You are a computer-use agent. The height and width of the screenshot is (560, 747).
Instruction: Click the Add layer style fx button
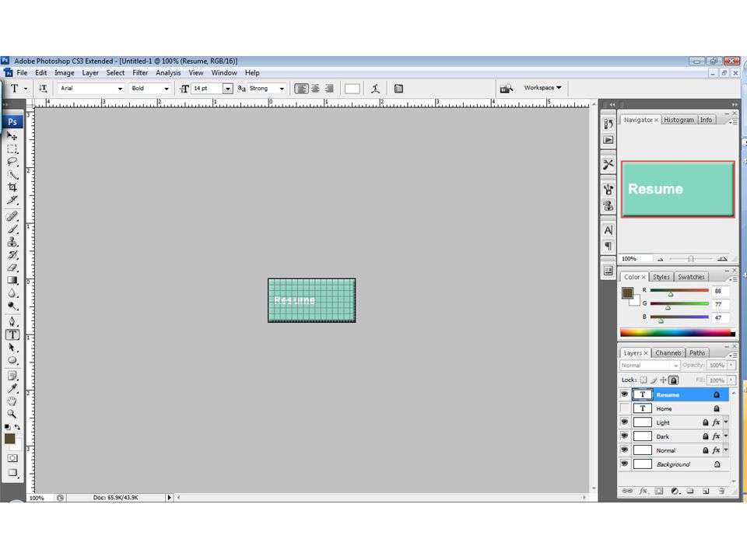click(x=644, y=491)
